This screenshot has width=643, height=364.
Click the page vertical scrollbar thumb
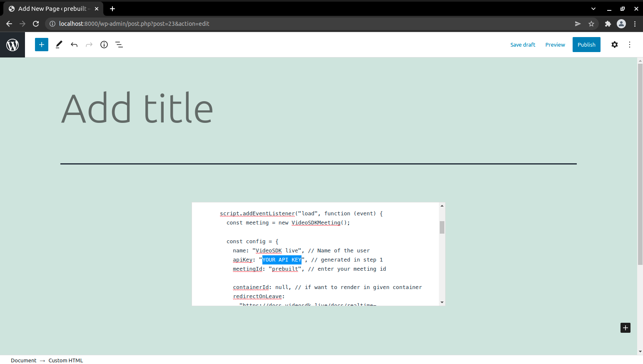(640, 164)
